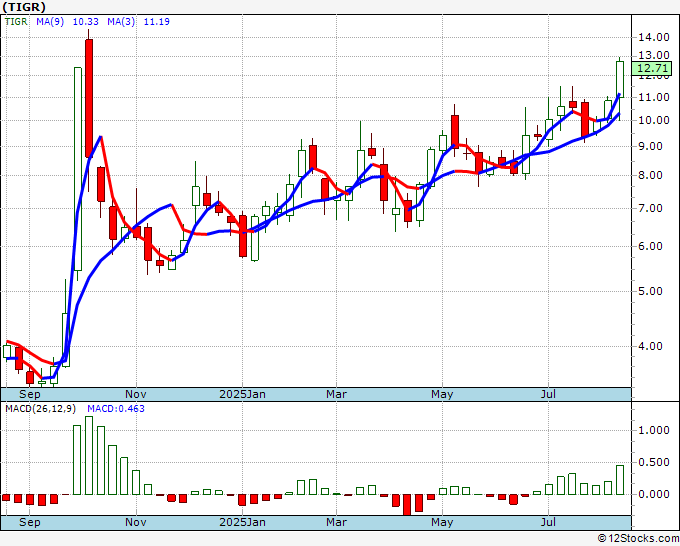Click the 8.00 price axis label

[650, 176]
